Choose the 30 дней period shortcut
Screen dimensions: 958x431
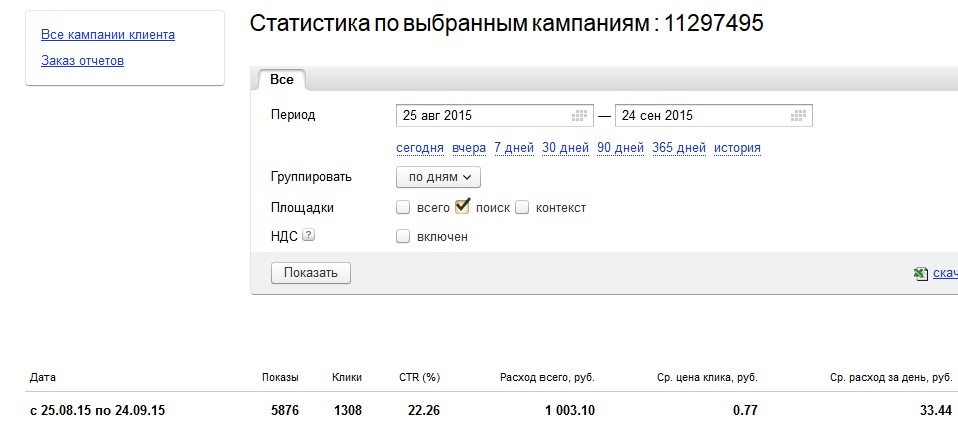(x=565, y=148)
